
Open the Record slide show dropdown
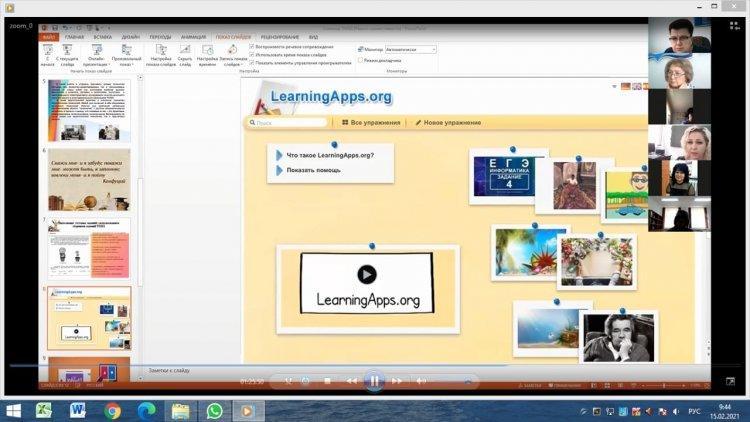pos(233,55)
